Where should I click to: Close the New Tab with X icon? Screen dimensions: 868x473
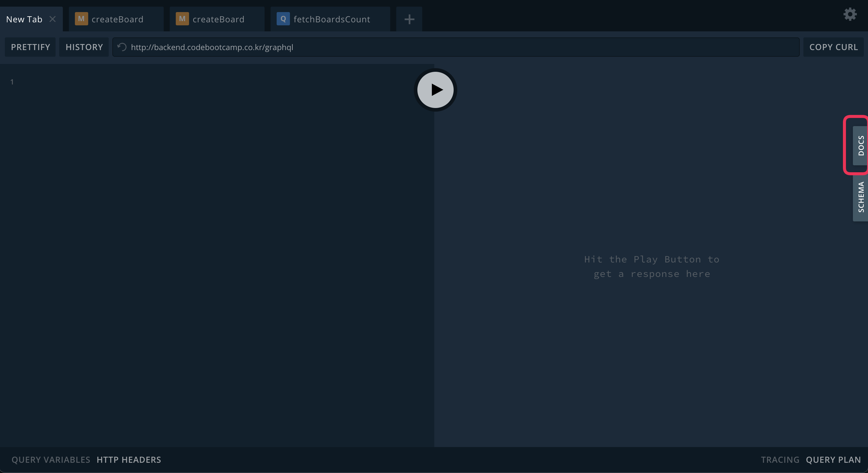click(x=53, y=19)
